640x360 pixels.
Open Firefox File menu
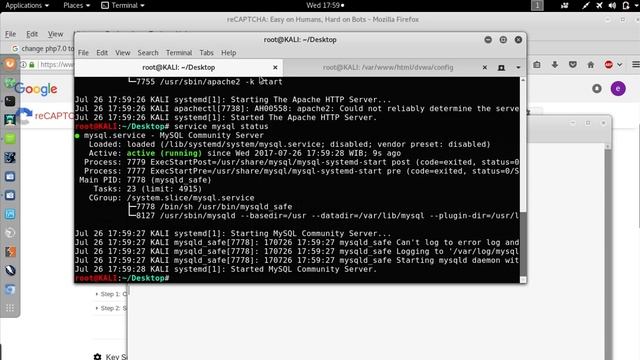click(x=10, y=34)
